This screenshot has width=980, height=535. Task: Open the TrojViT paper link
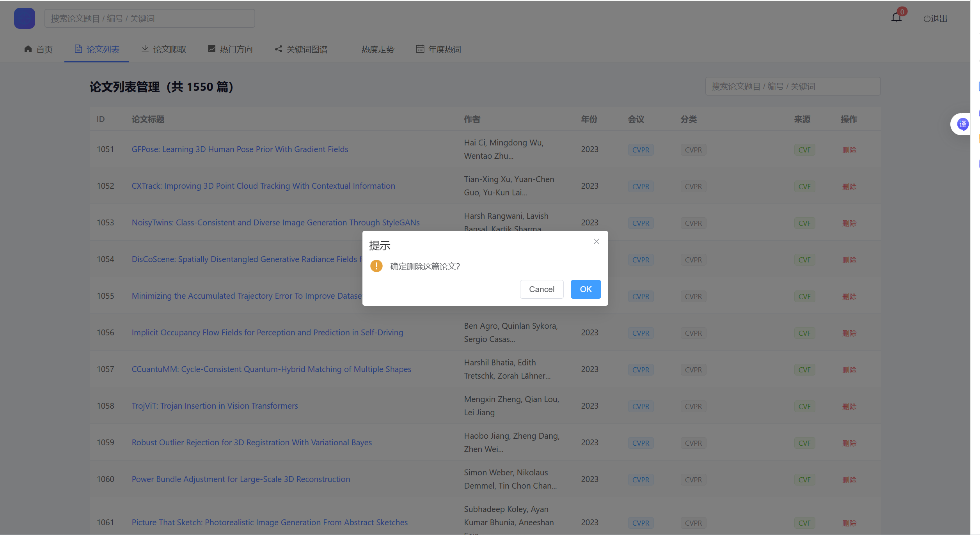tap(215, 406)
